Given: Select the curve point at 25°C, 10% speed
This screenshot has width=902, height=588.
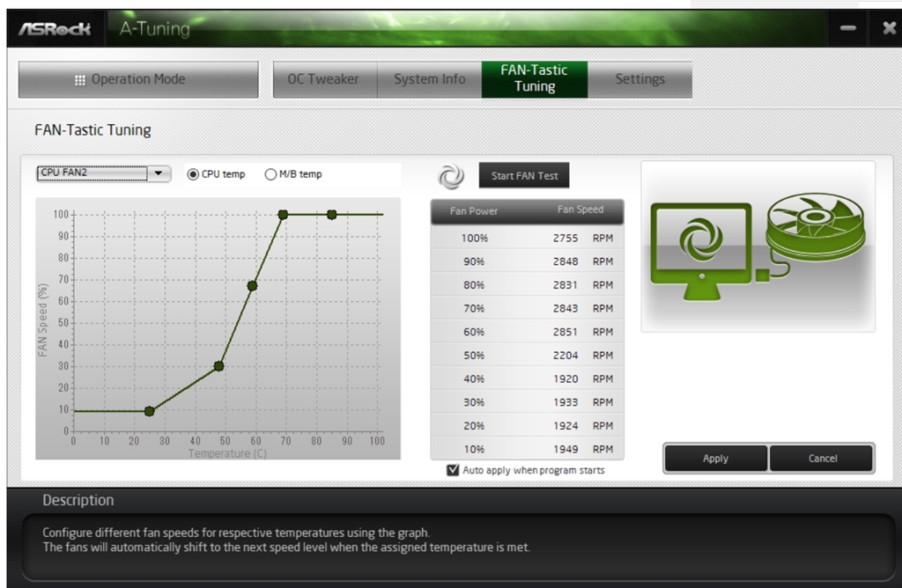Looking at the screenshot, I should pos(150,411).
